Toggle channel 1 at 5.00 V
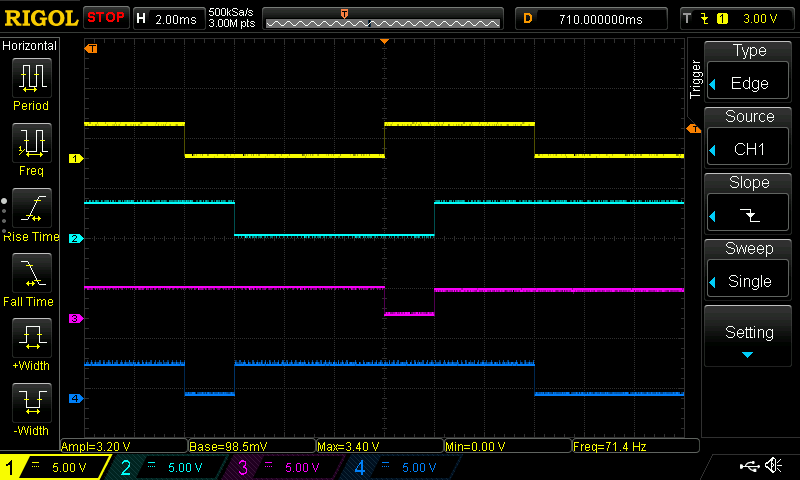 coord(54,467)
